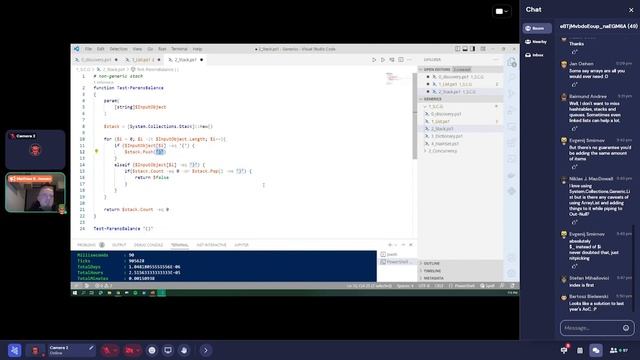Toggle the muted microphone button

107,350
